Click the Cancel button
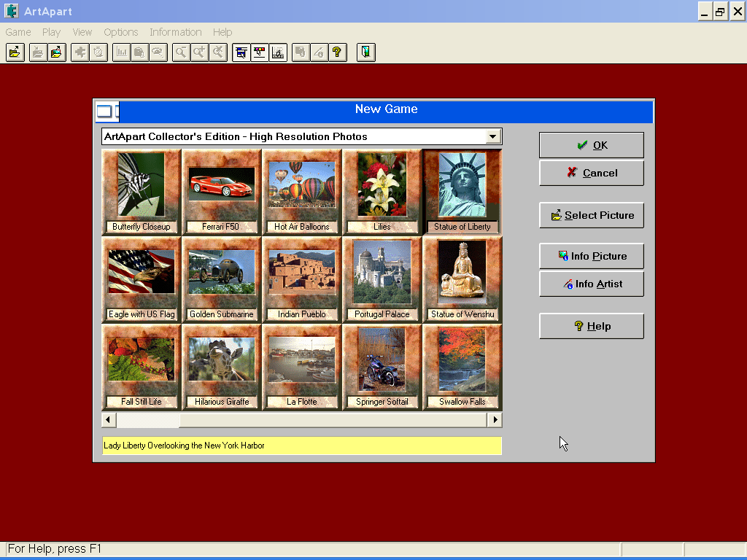This screenshot has height=560, width=747. click(x=591, y=173)
